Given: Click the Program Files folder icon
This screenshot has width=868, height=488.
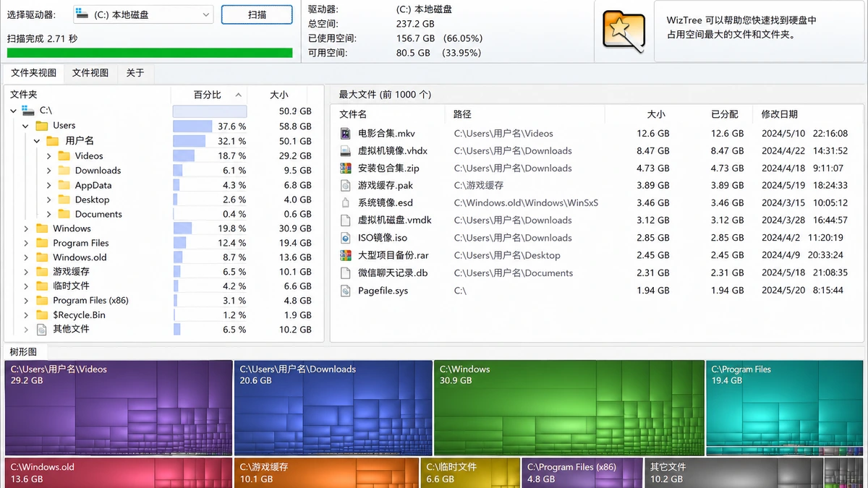Looking at the screenshot, I should tap(43, 243).
